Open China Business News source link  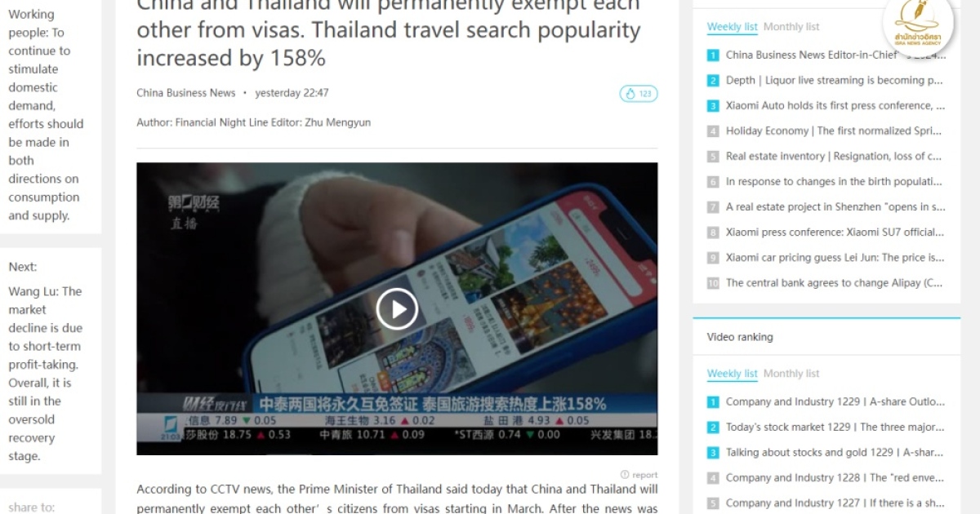tap(185, 93)
